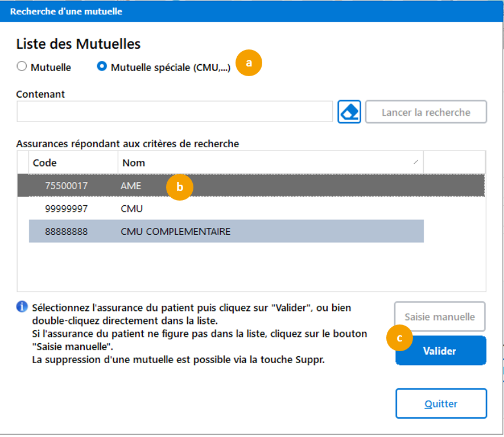Select the Mutuelle radio button
504x437 pixels.
click(x=22, y=67)
